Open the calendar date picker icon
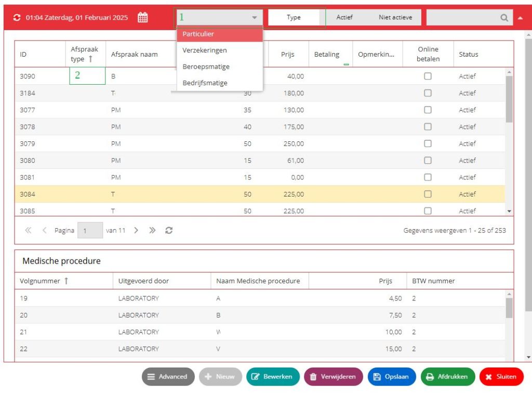 click(142, 17)
